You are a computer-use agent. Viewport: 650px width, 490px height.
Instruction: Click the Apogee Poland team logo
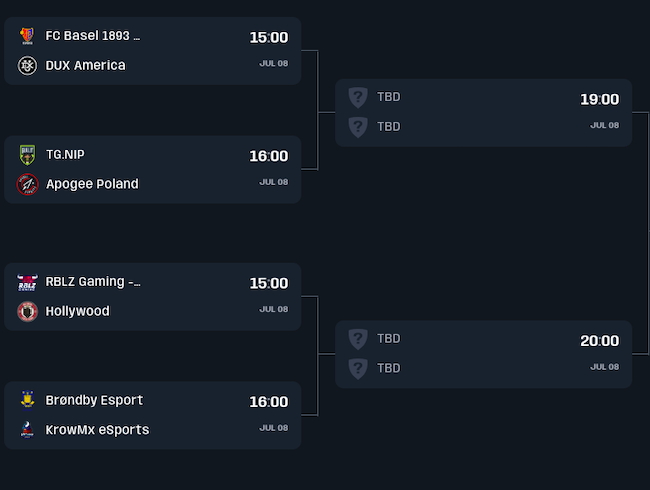[x=27, y=184]
